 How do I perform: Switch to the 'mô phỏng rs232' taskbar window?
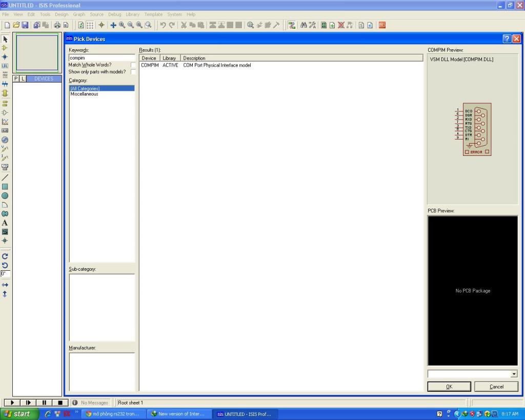click(113, 414)
